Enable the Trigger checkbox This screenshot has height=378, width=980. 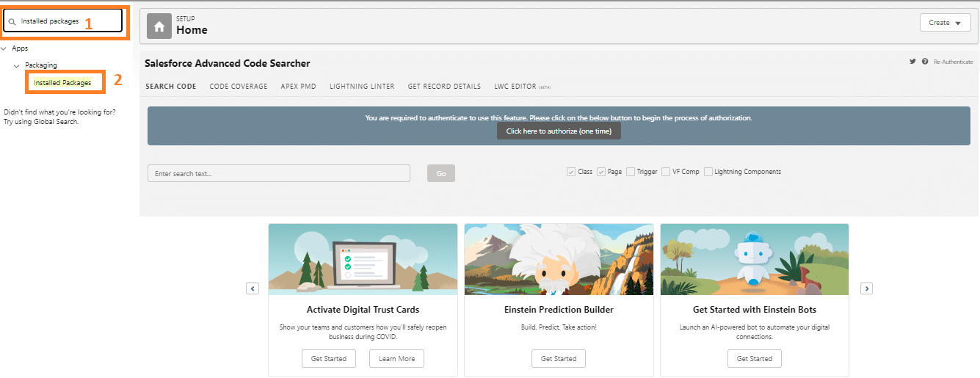[631, 172]
